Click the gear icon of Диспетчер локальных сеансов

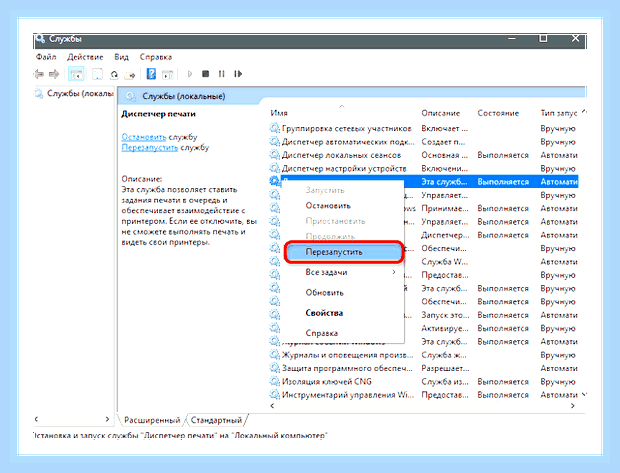point(274,155)
